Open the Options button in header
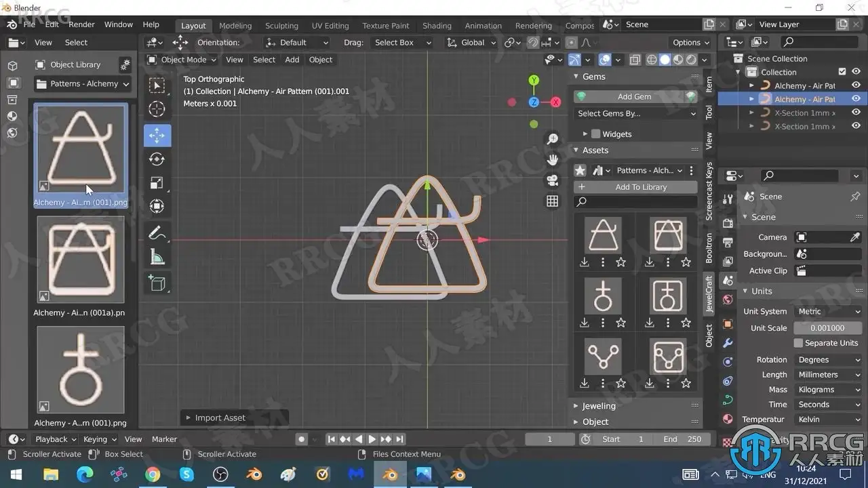This screenshot has width=868, height=488. (x=690, y=42)
